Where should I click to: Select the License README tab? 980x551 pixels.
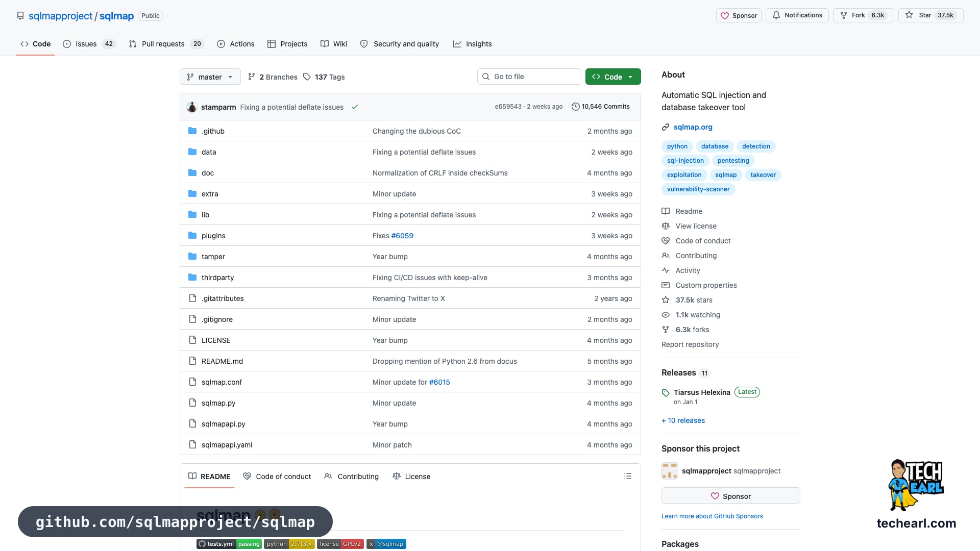tap(411, 477)
